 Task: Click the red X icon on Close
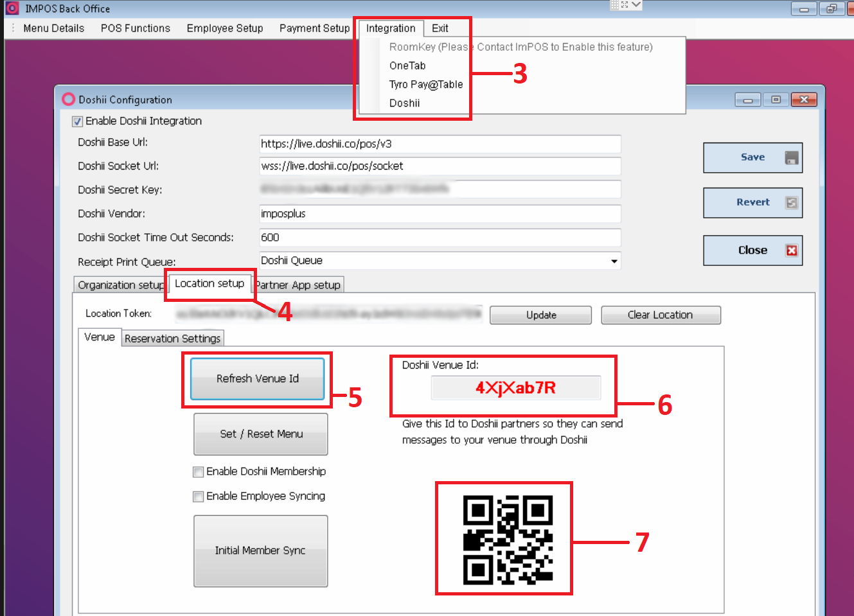pos(792,251)
